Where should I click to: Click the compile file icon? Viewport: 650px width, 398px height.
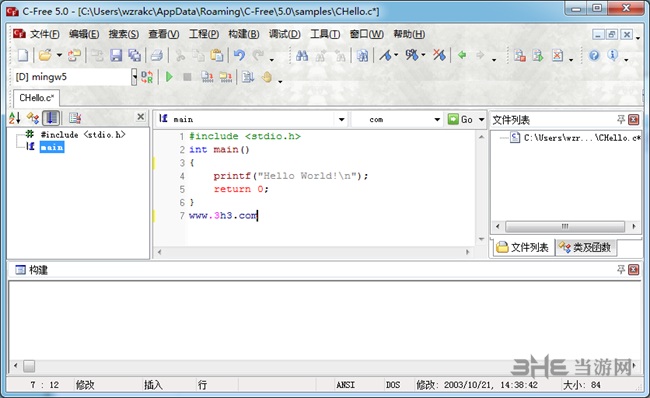[x=206, y=77]
